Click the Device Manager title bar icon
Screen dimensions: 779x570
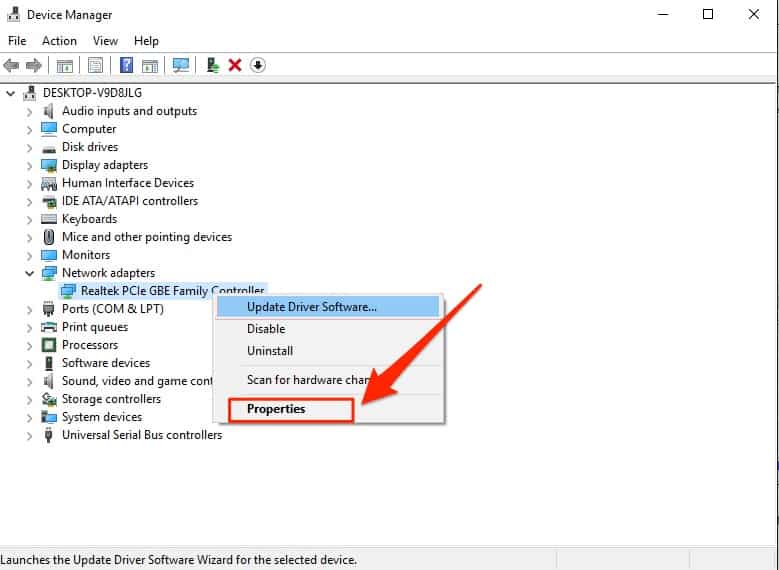point(13,14)
